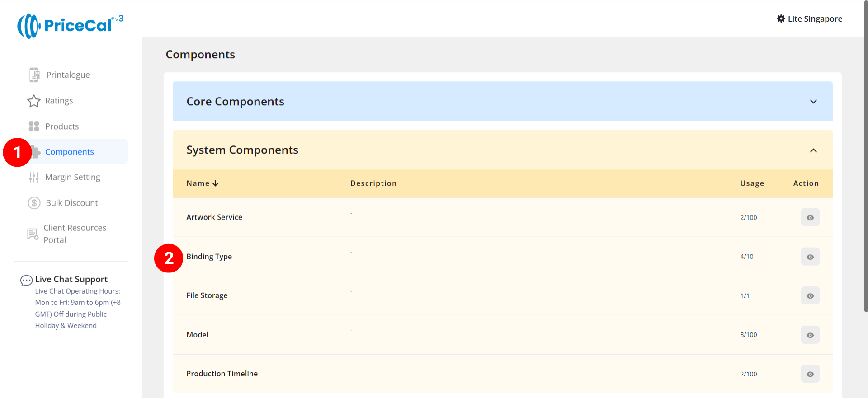Click the Client Resources Portal icon
This screenshot has height=398, width=868.
tap(33, 234)
